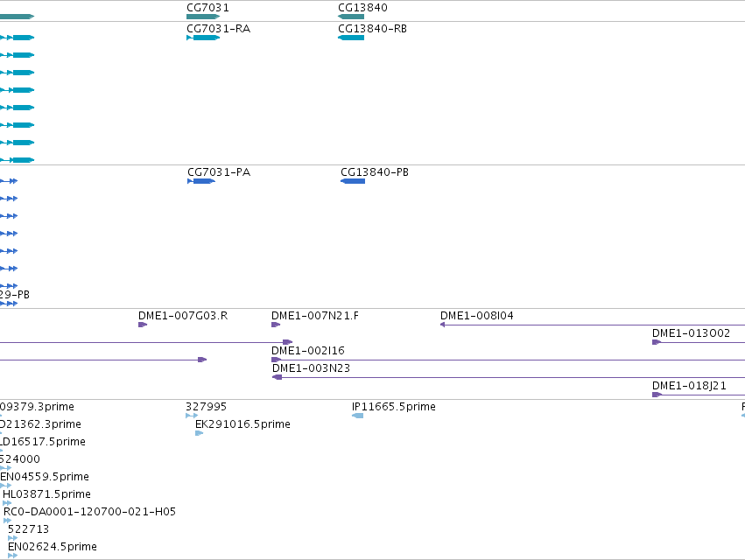Open the CG7031 gene label
The image size is (745, 560).
click(x=207, y=8)
